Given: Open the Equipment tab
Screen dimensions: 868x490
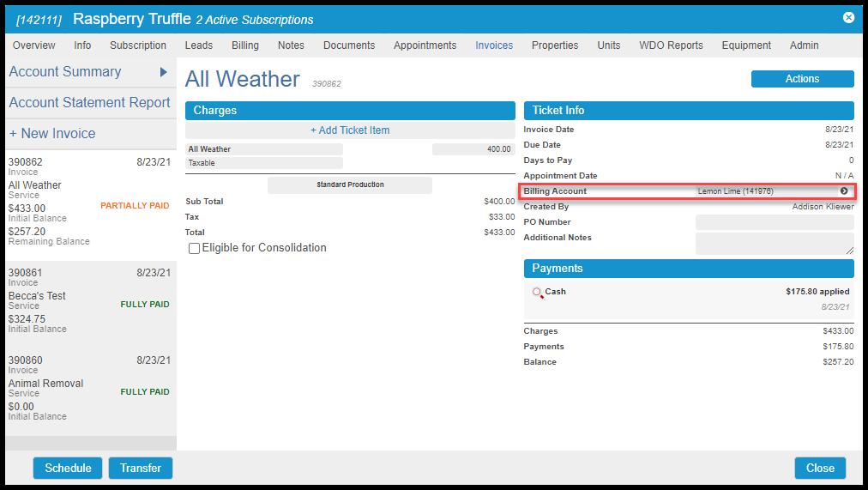Looking at the screenshot, I should click(x=746, y=45).
